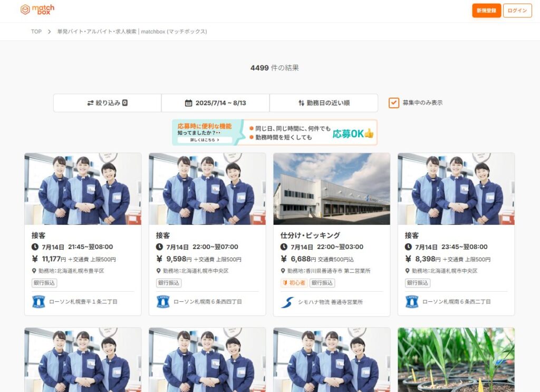Click the 接客 title above 21:45~翌08:00
The height and width of the screenshot is (392, 540).
click(x=38, y=235)
